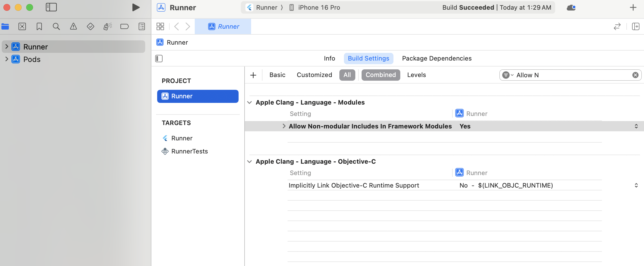
Task: Run the project with the play button
Action: click(x=136, y=7)
